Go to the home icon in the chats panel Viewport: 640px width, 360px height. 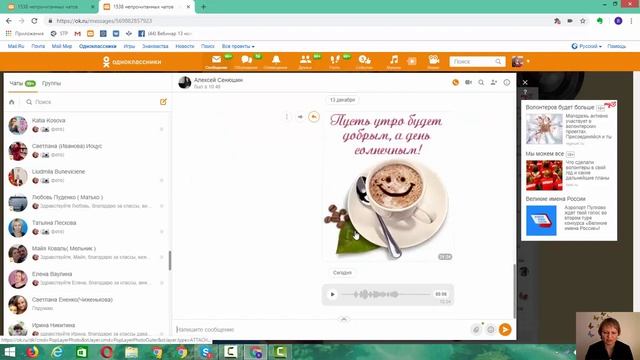coord(12,102)
